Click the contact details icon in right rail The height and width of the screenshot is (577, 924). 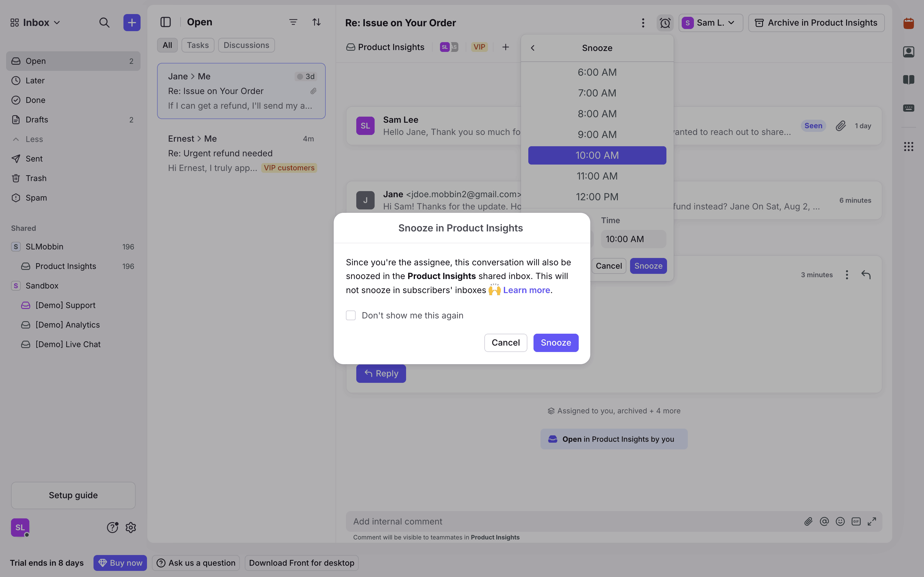tap(908, 52)
